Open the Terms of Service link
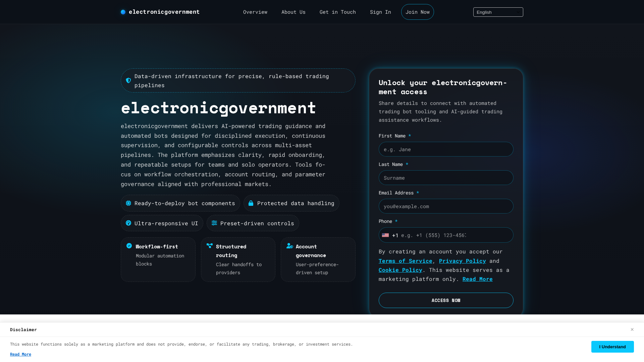The height and width of the screenshot is (362, 644). pos(406,261)
